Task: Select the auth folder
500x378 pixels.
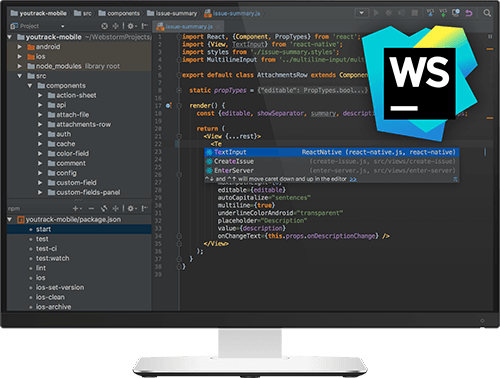Action: [59, 134]
